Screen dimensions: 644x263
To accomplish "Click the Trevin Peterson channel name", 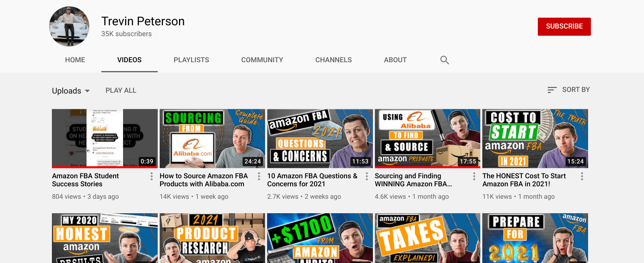I will (143, 21).
